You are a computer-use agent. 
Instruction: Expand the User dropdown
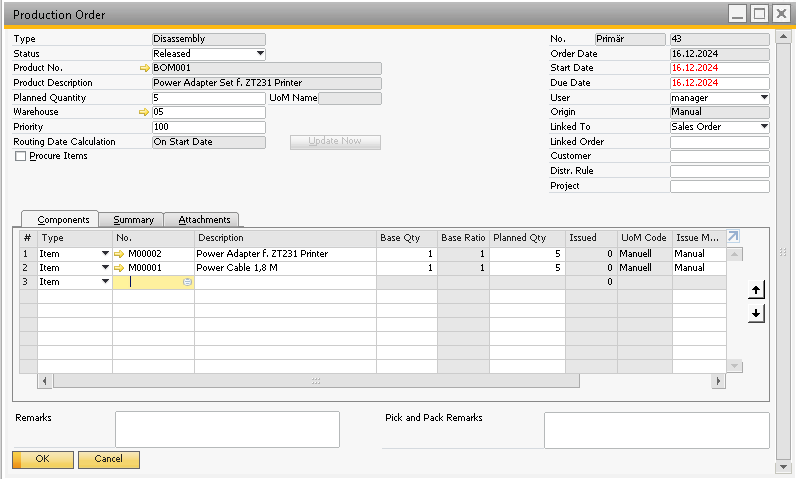click(764, 98)
